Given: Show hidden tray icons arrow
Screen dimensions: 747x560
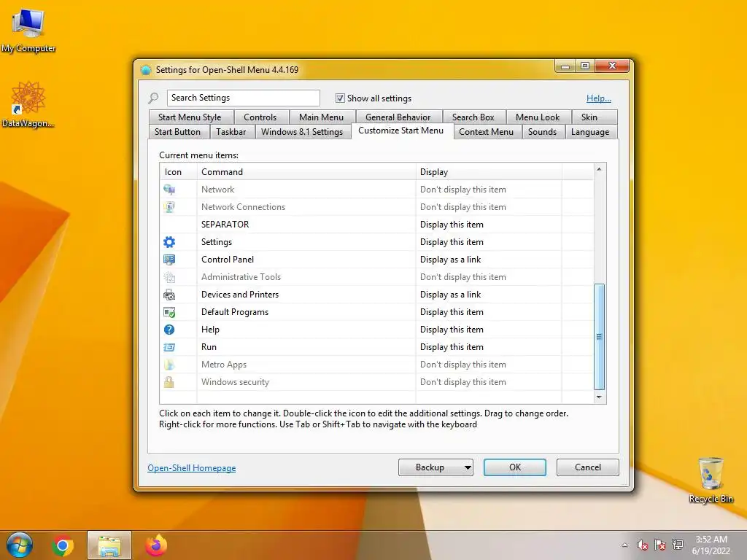Looking at the screenshot, I should point(624,545).
